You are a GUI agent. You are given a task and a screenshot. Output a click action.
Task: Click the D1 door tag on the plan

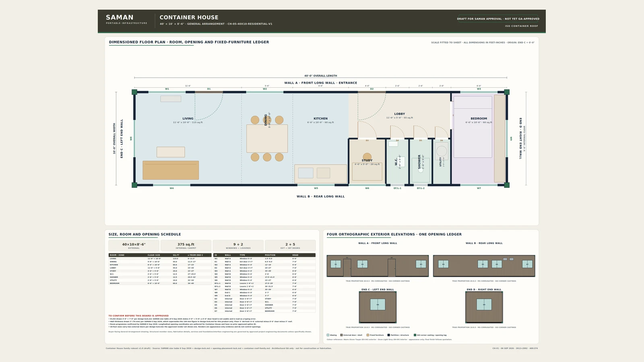(209, 89)
